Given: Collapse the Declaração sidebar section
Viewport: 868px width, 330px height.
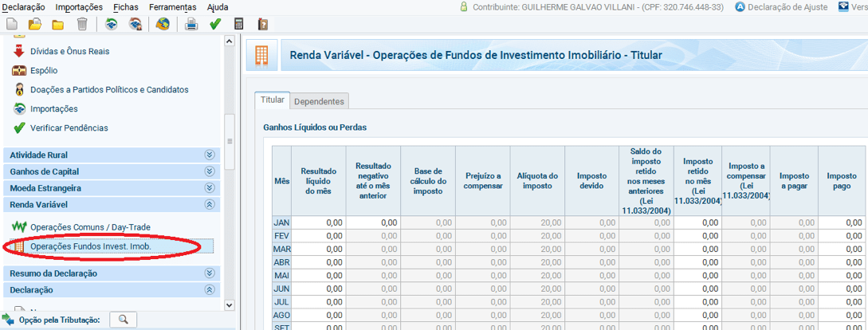Looking at the screenshot, I should coord(112,289).
